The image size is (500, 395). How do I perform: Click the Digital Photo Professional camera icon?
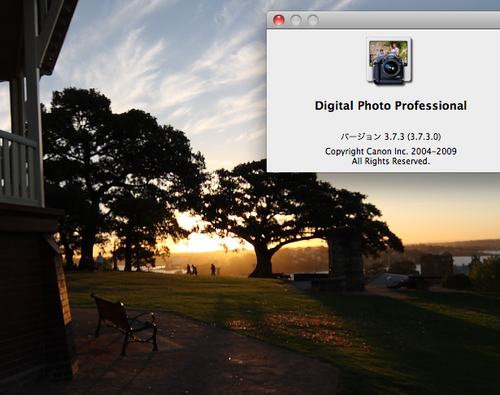(x=389, y=61)
